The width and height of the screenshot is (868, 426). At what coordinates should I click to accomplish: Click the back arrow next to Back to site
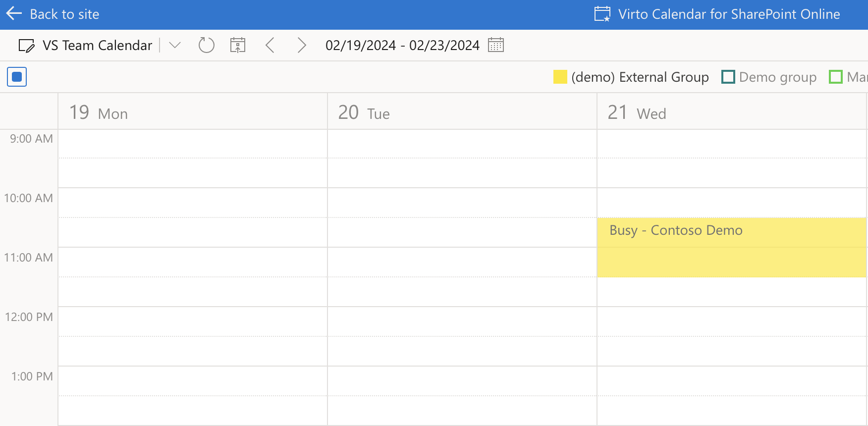pyautogui.click(x=13, y=14)
